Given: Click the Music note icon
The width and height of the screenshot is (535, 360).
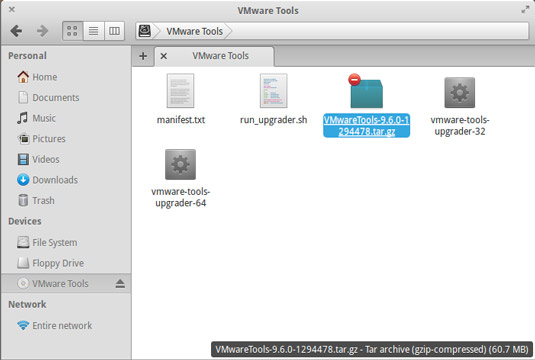Looking at the screenshot, I should click(23, 118).
